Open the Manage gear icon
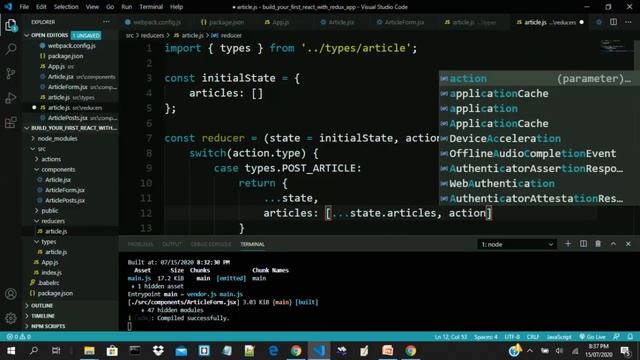Viewport: 640px width, 360px height. pyautogui.click(x=11, y=318)
